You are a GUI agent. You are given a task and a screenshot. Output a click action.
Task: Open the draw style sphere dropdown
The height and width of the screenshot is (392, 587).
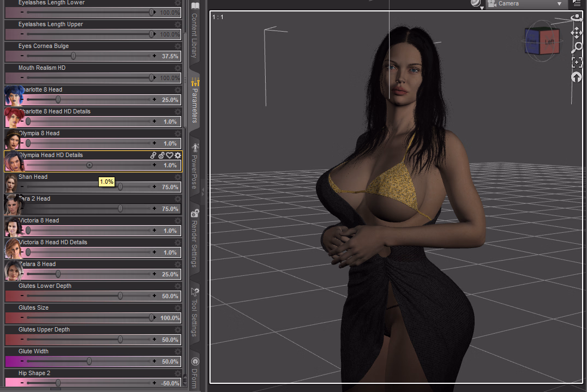[476, 4]
